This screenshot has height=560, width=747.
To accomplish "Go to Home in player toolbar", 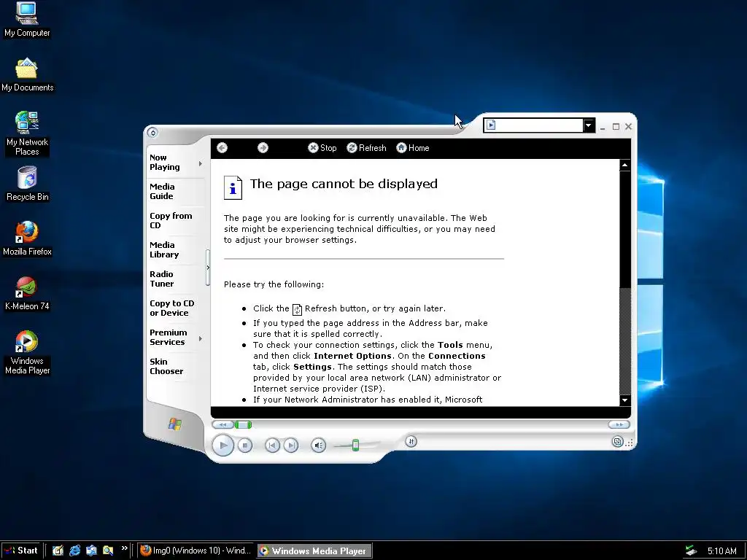I will (413, 148).
